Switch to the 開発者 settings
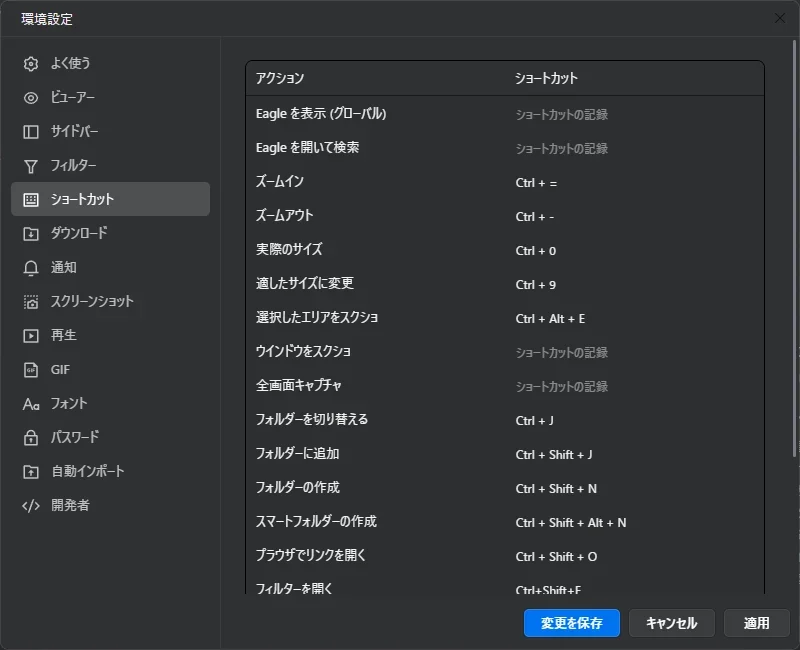This screenshot has height=650, width=800. 110,505
